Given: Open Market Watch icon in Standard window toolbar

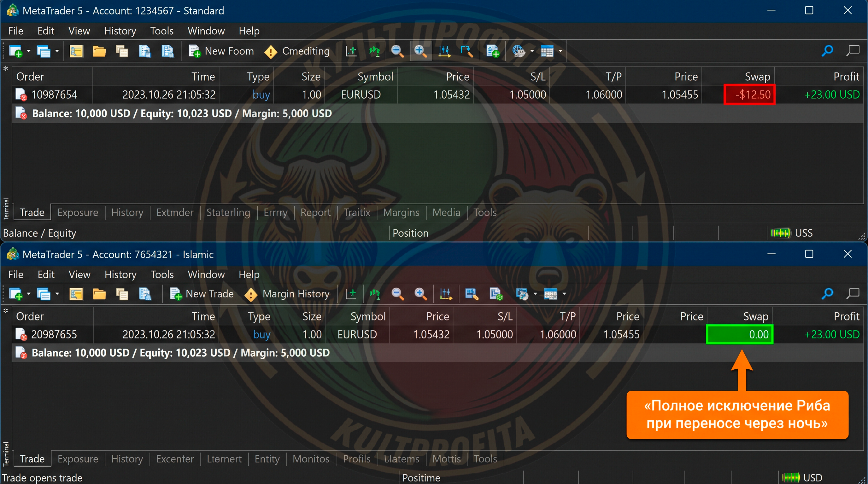Looking at the screenshot, I should (x=76, y=51).
